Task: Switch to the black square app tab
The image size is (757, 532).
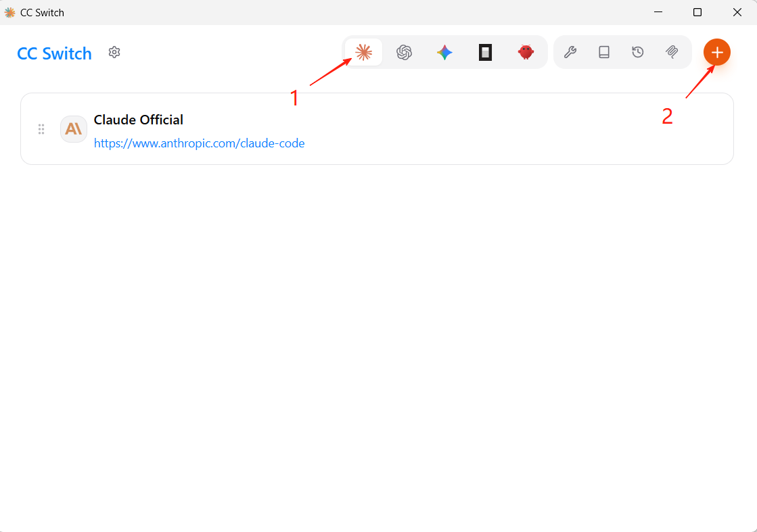Action: pos(485,52)
